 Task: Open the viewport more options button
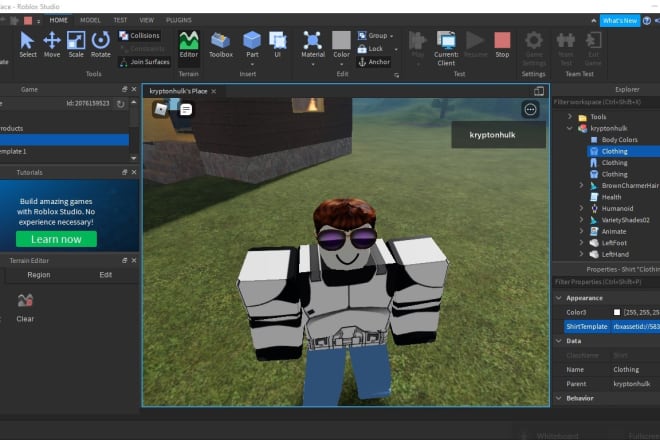click(x=530, y=110)
